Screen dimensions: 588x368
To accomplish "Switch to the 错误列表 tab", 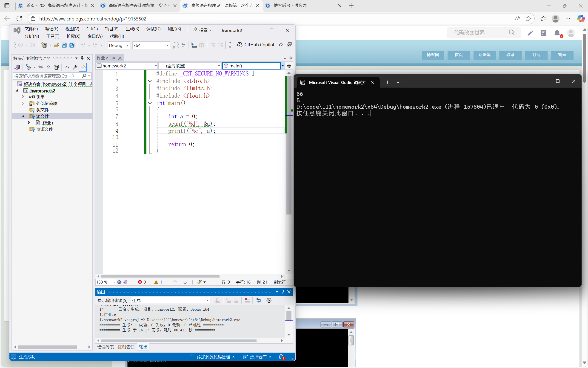I will tap(105, 347).
